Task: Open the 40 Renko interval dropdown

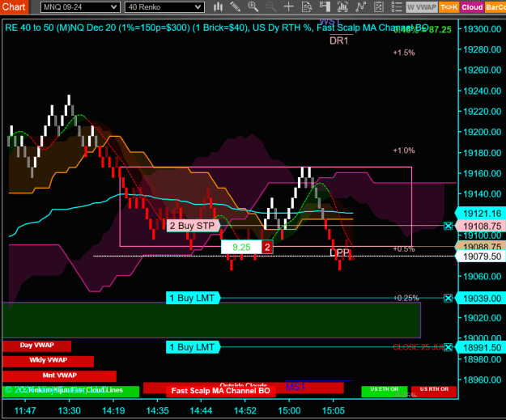Action: click(x=164, y=6)
